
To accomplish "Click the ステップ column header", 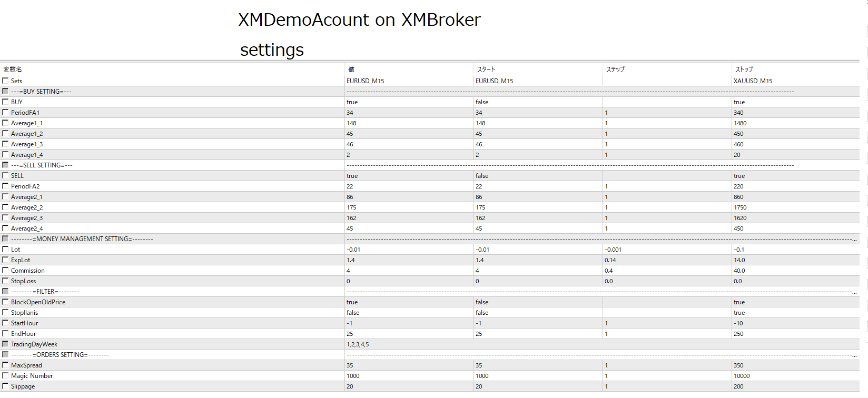I will [615, 69].
